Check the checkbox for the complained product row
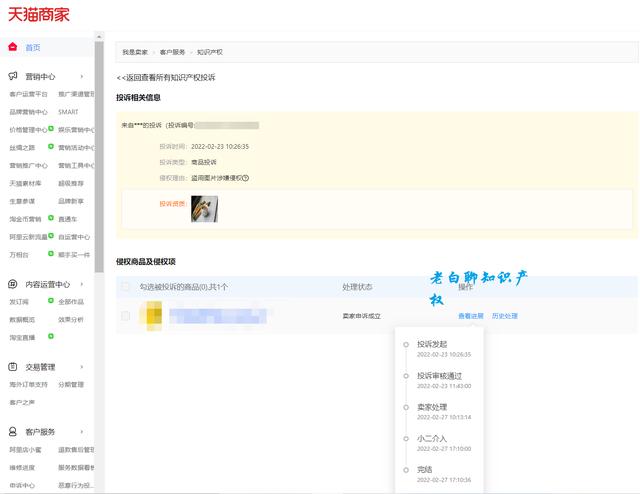 [x=125, y=316]
